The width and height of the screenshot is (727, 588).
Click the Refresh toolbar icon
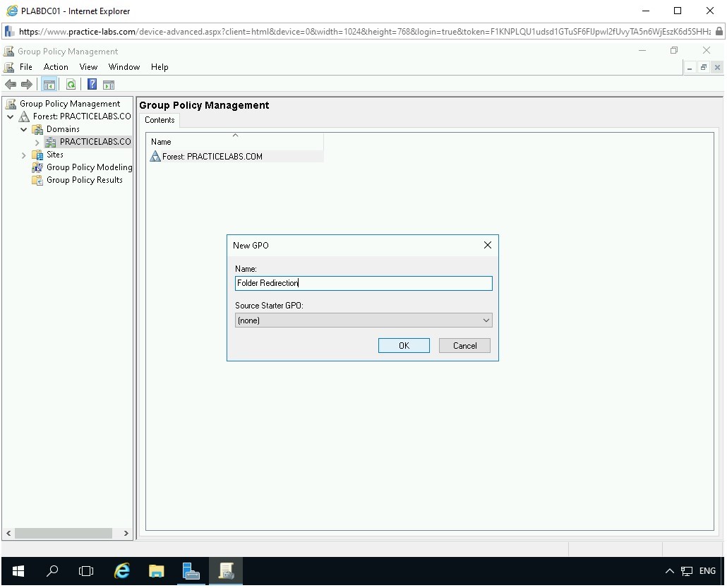71,85
